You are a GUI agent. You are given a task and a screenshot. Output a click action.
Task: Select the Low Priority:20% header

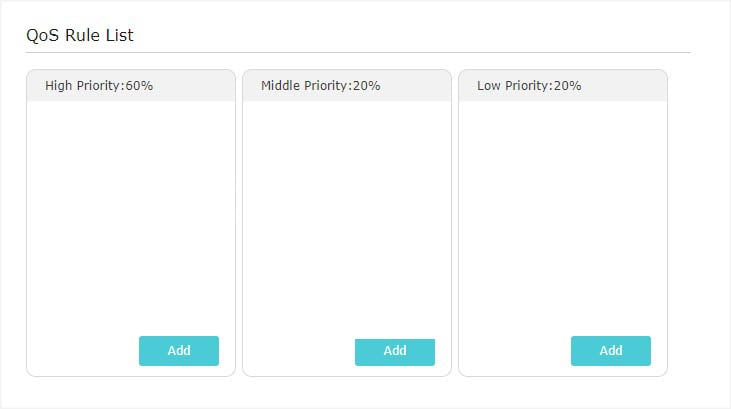point(563,85)
